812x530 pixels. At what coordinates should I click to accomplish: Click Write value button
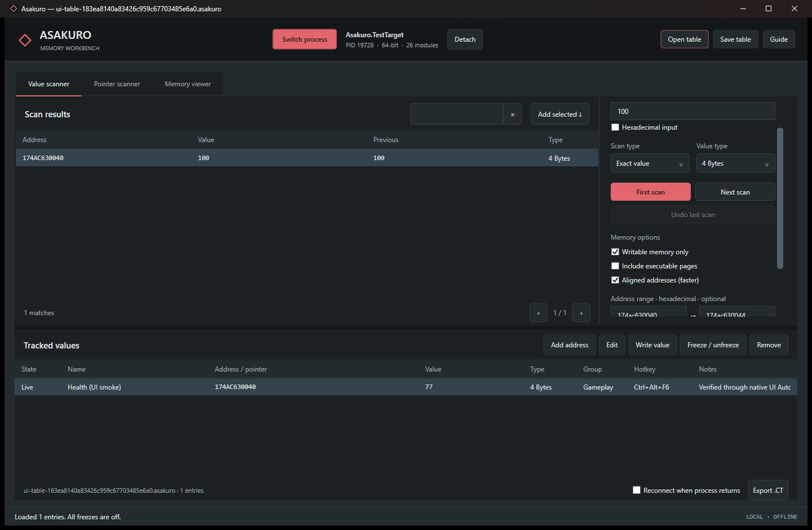(652, 345)
